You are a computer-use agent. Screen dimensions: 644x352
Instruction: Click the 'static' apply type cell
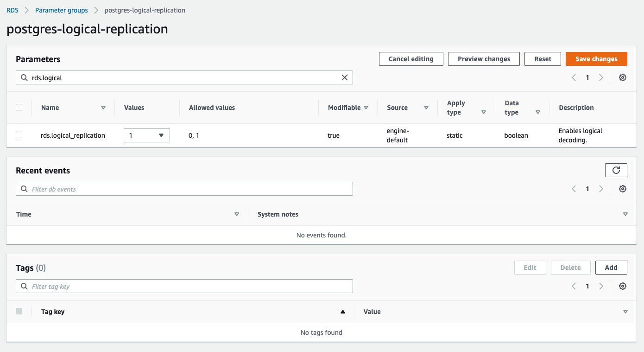click(x=455, y=135)
